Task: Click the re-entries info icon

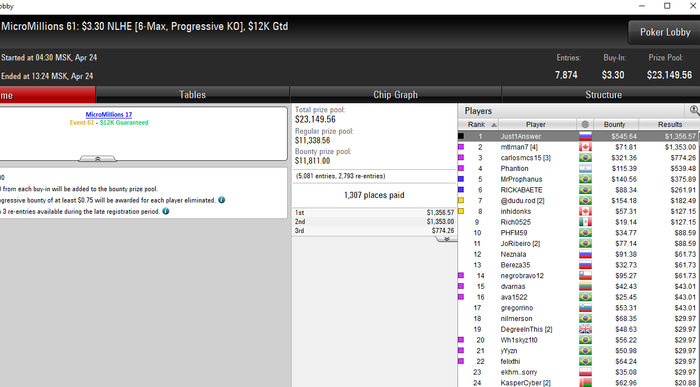Action: pyautogui.click(x=166, y=211)
